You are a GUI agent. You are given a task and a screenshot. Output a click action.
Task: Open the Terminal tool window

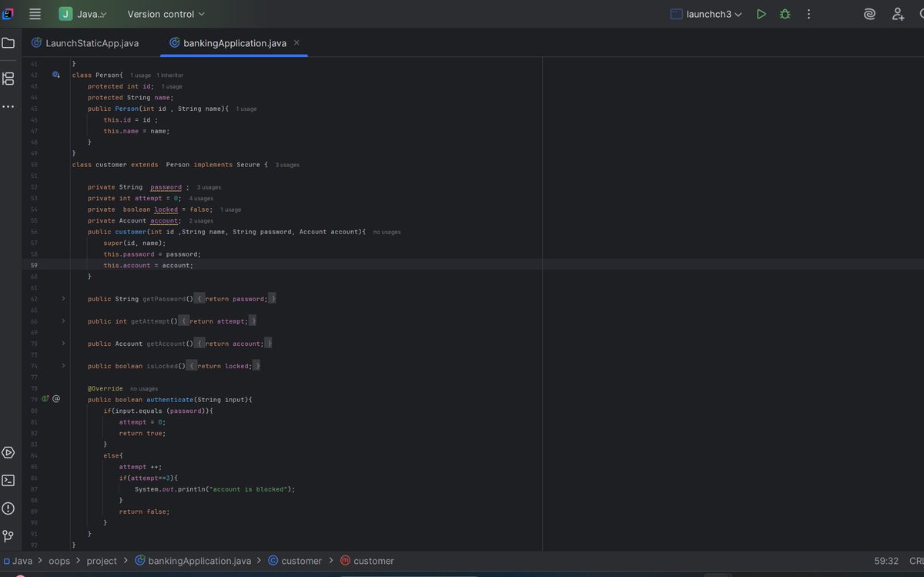click(x=8, y=480)
